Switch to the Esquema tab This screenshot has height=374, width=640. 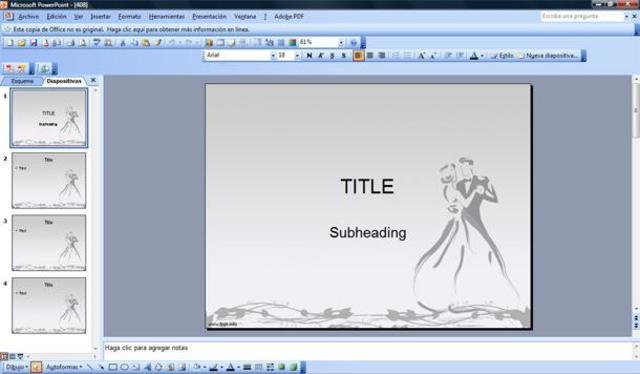tap(22, 81)
